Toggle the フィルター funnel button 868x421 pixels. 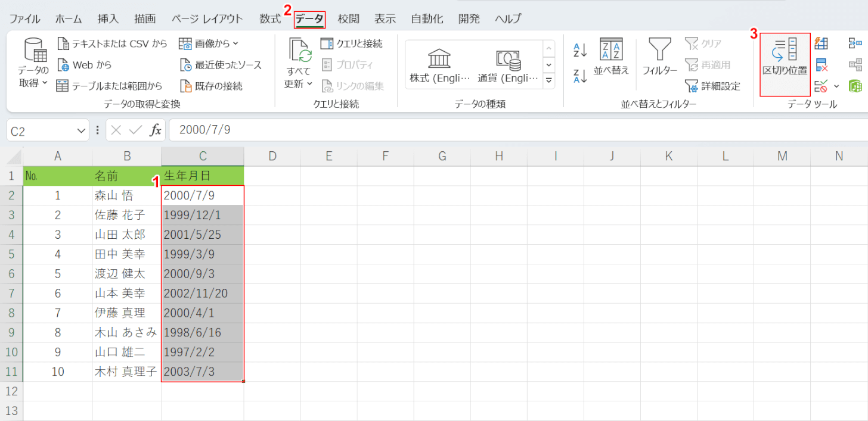pyautogui.click(x=659, y=58)
